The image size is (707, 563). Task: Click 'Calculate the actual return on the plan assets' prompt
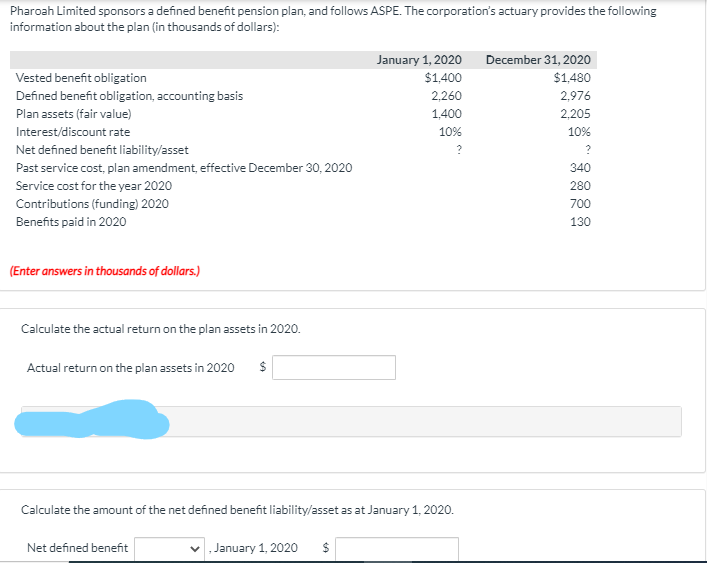click(x=161, y=329)
